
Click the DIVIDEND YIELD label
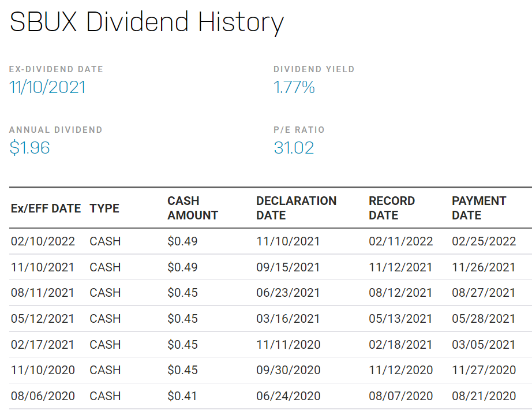point(314,69)
